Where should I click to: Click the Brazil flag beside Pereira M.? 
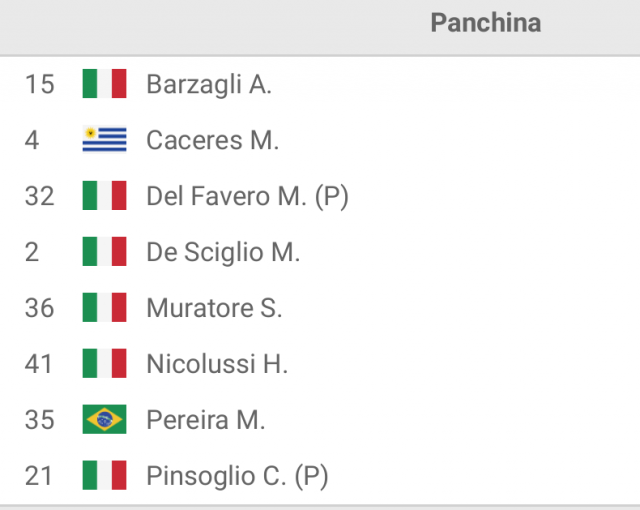(x=104, y=419)
